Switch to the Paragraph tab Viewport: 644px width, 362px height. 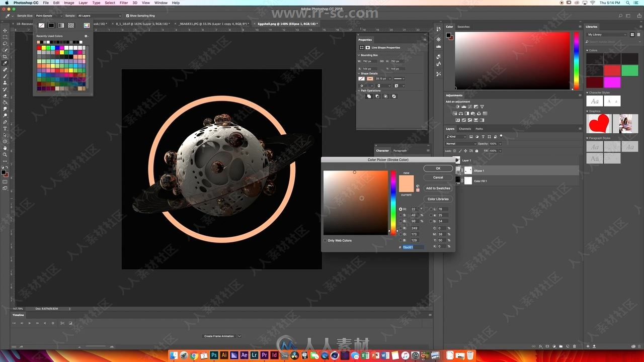click(x=400, y=151)
